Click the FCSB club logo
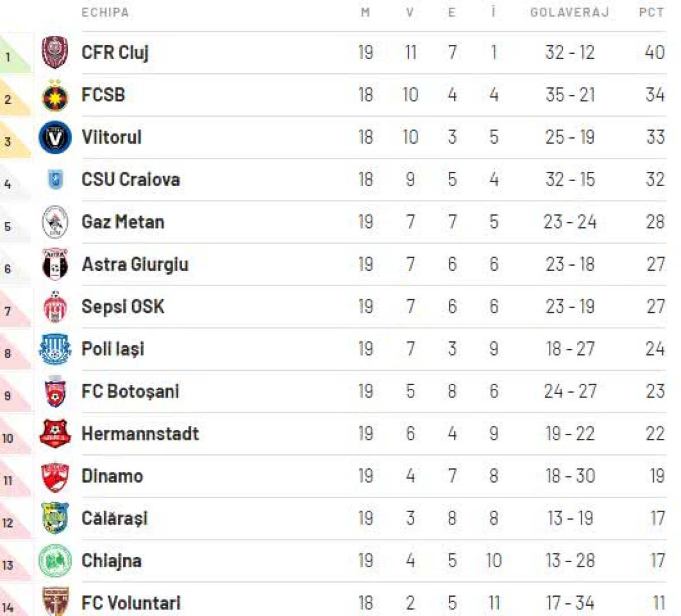The image size is (681, 616). (x=55, y=95)
